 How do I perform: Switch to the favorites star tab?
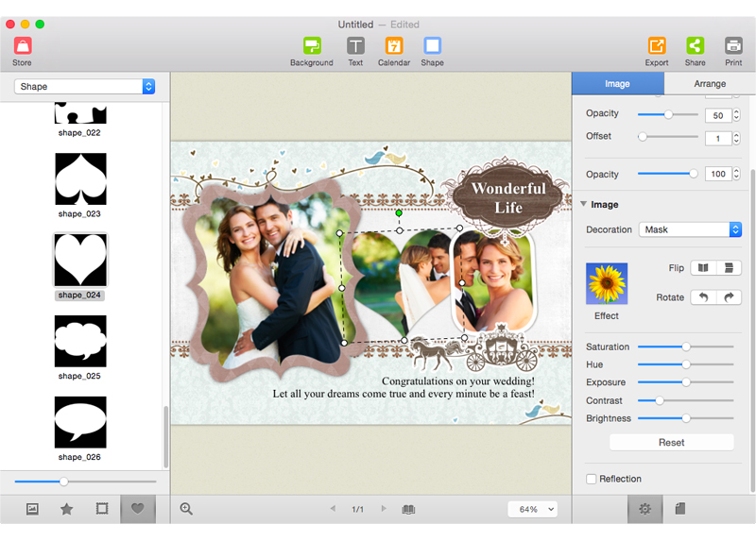pyautogui.click(x=66, y=509)
